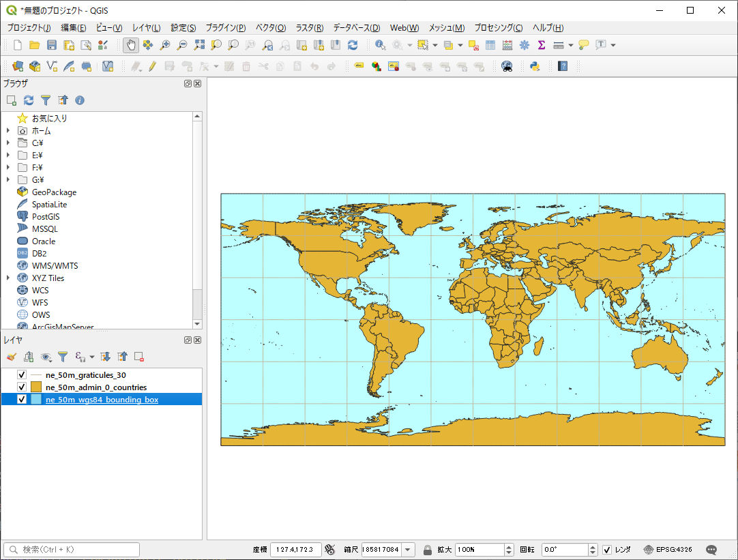The width and height of the screenshot is (738, 560).
Task: Click the Zoom In magnifier tool
Action: tap(164, 45)
